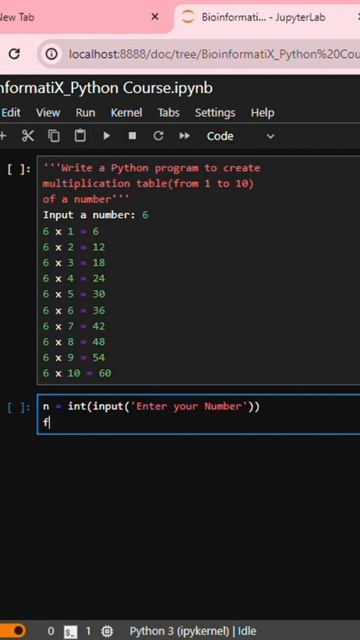Click the terminals icon in status bar
360x640 pixels.
point(70,632)
